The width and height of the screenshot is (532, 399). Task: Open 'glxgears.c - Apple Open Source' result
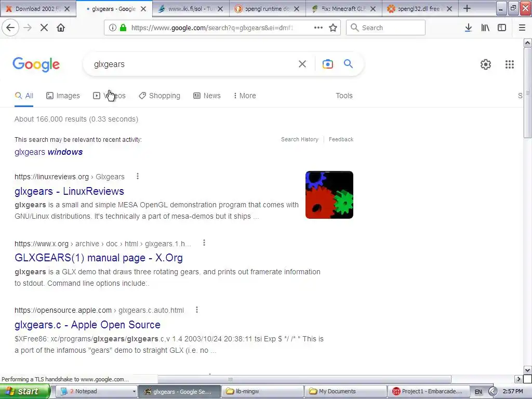click(x=87, y=325)
